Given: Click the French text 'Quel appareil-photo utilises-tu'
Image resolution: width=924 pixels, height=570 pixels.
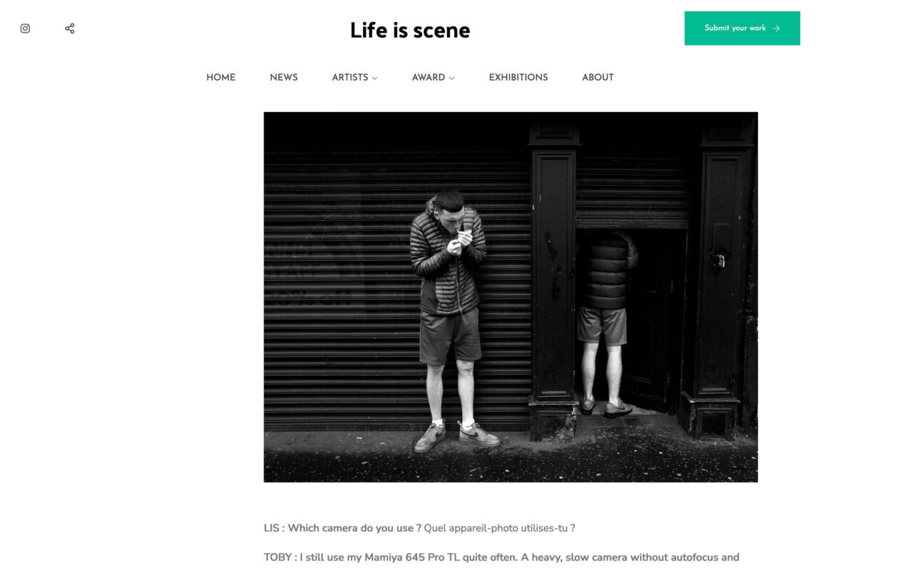Looking at the screenshot, I should (499, 528).
